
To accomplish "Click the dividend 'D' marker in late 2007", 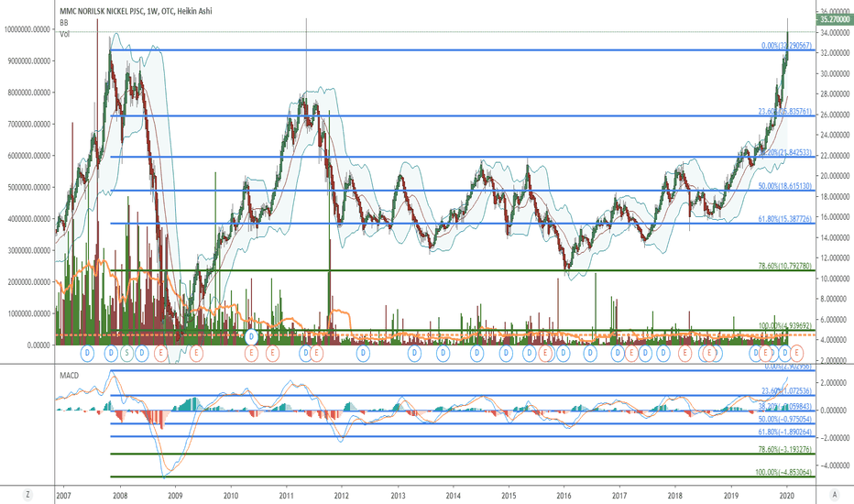I will [x=111, y=353].
